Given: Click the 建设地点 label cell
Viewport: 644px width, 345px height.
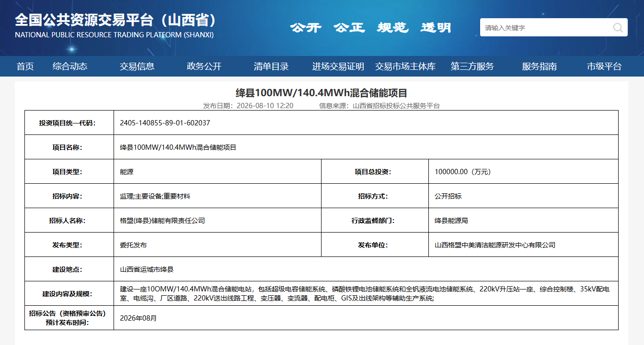Looking at the screenshot, I should pos(69,269).
